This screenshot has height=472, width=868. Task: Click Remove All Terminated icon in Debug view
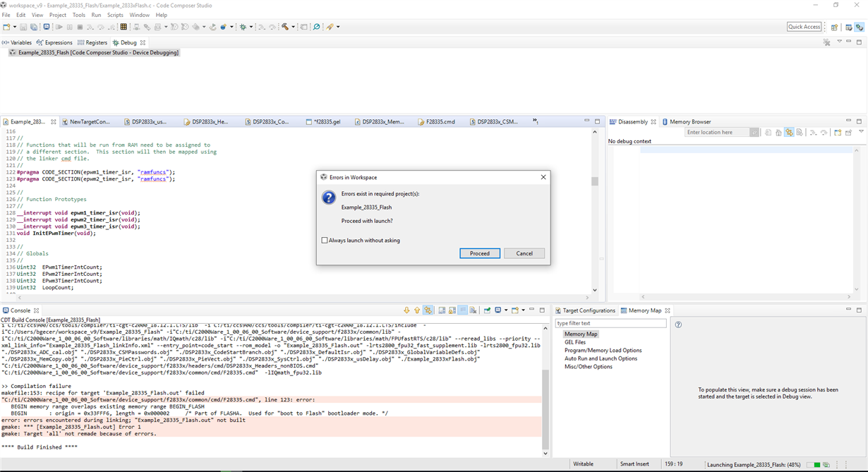click(x=826, y=42)
